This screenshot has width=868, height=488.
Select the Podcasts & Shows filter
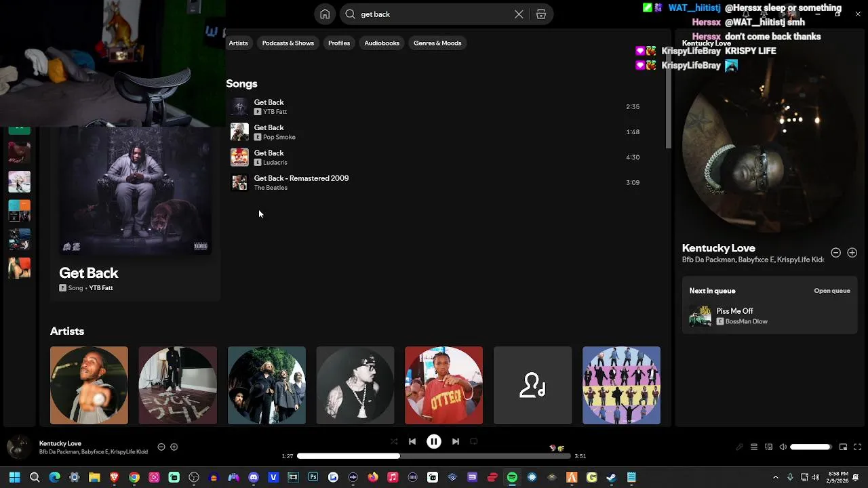288,43
